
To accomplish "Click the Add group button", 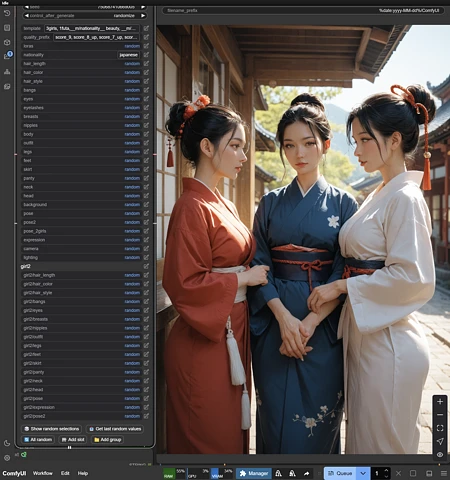I will tap(107, 440).
